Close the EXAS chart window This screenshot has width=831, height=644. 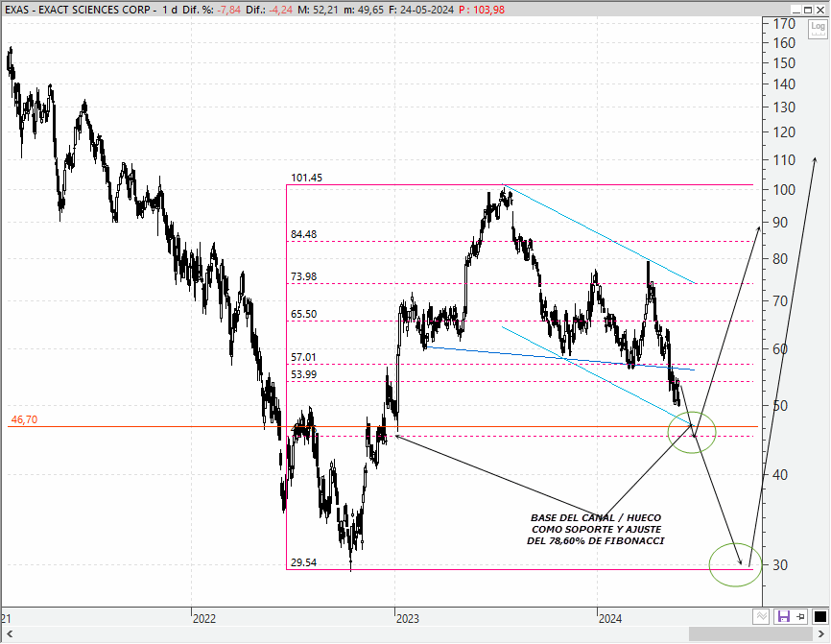click(819, 10)
